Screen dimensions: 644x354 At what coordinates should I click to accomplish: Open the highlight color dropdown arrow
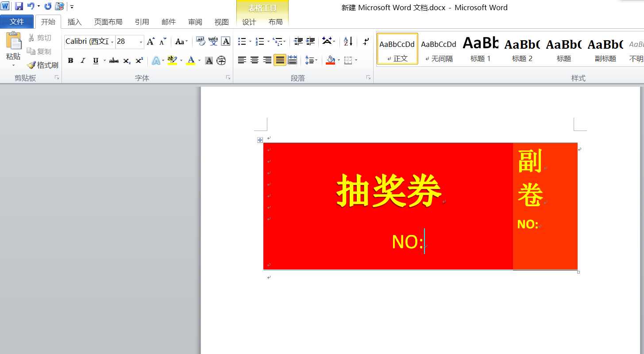click(181, 61)
